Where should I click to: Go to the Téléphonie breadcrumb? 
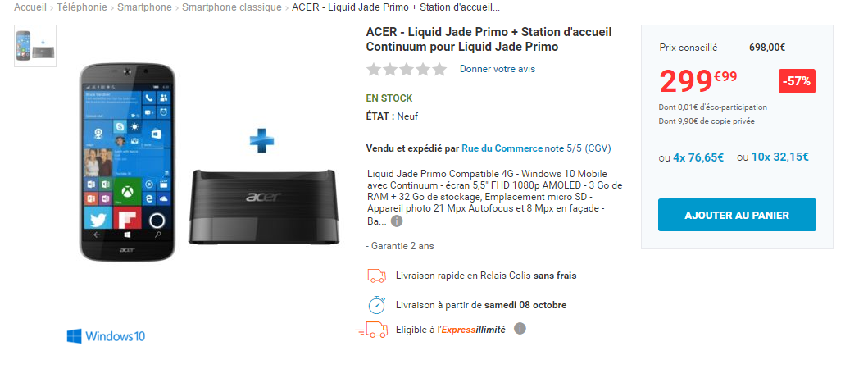click(x=83, y=7)
